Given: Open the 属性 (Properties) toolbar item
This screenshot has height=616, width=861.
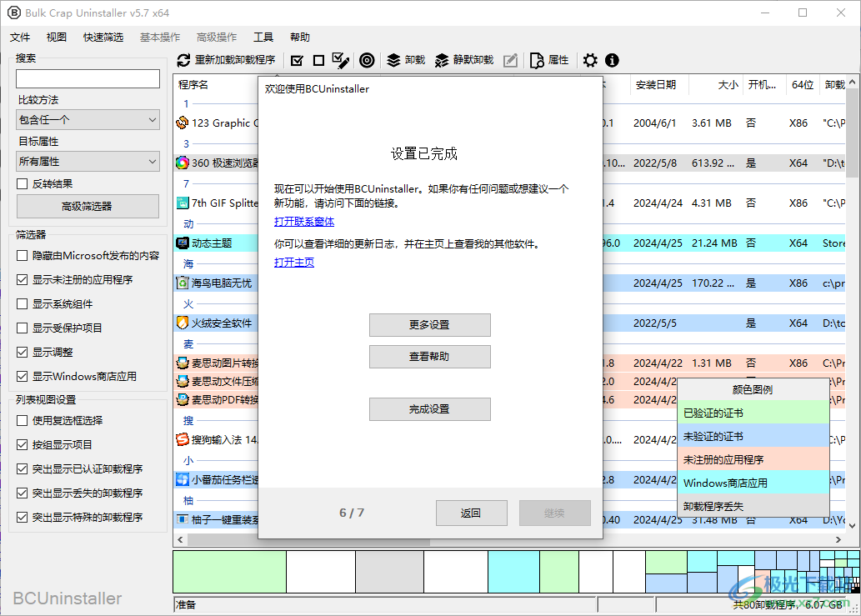Looking at the screenshot, I should (x=548, y=60).
